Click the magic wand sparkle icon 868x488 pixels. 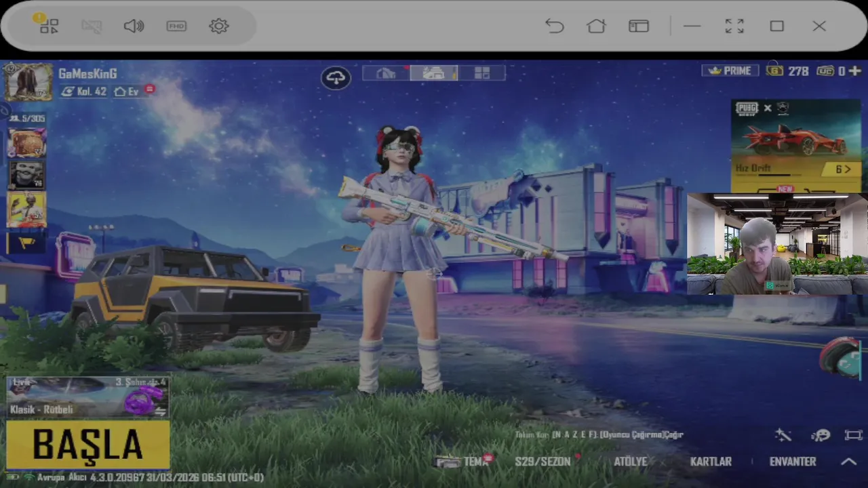783,434
